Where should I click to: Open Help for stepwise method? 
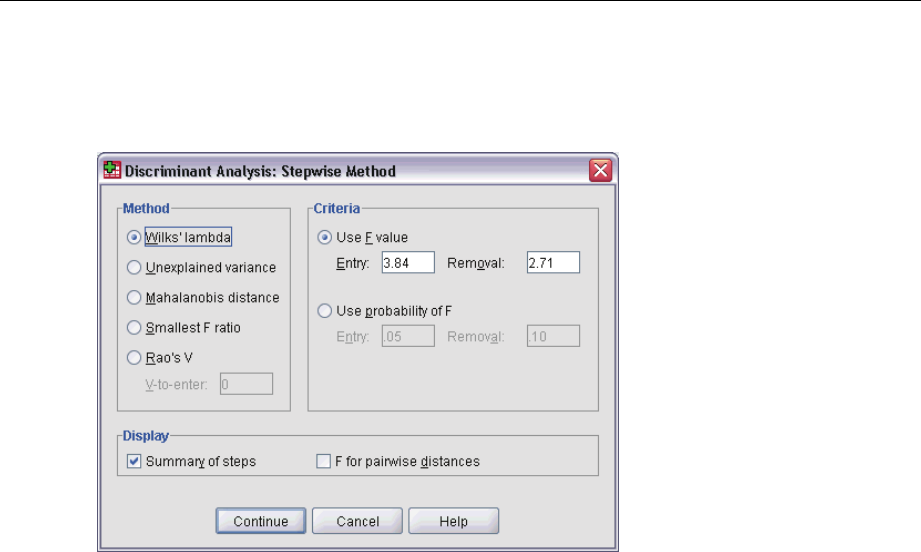[453, 521]
